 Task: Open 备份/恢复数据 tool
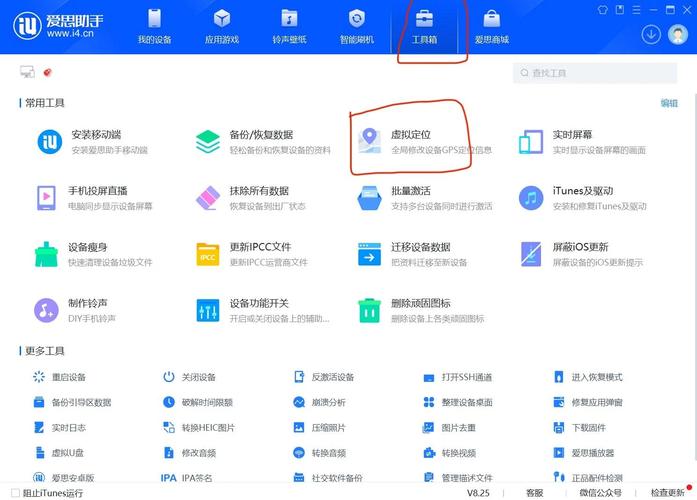[x=262, y=142]
